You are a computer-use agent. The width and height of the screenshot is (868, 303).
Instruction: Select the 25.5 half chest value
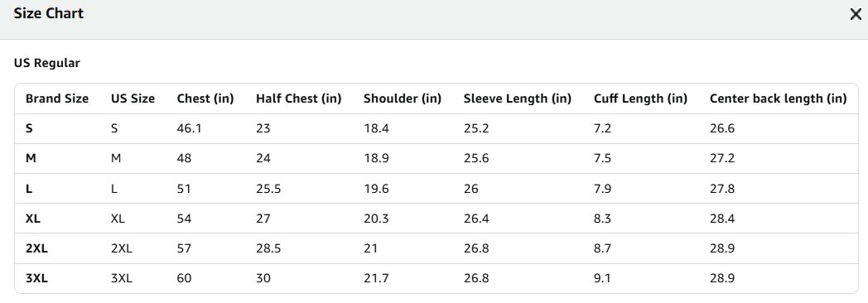(268, 189)
